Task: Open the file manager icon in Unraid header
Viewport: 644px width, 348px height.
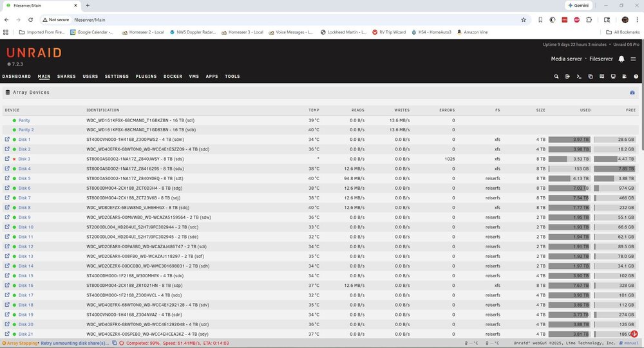Action: click(x=590, y=77)
